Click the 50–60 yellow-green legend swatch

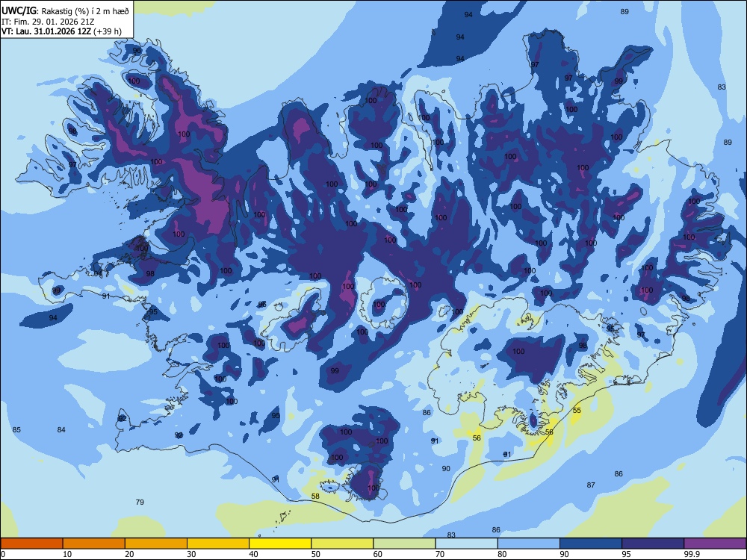tap(343, 544)
